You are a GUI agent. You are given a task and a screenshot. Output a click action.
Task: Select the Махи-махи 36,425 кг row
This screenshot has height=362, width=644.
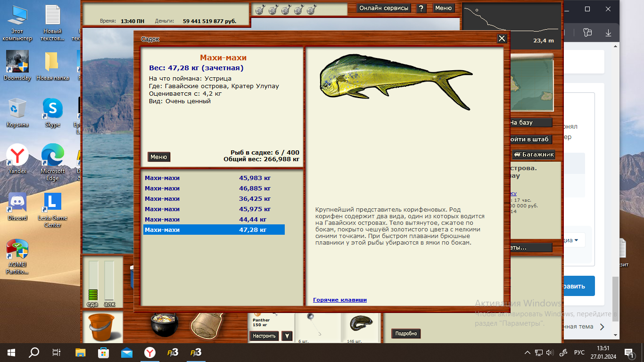coord(214,199)
